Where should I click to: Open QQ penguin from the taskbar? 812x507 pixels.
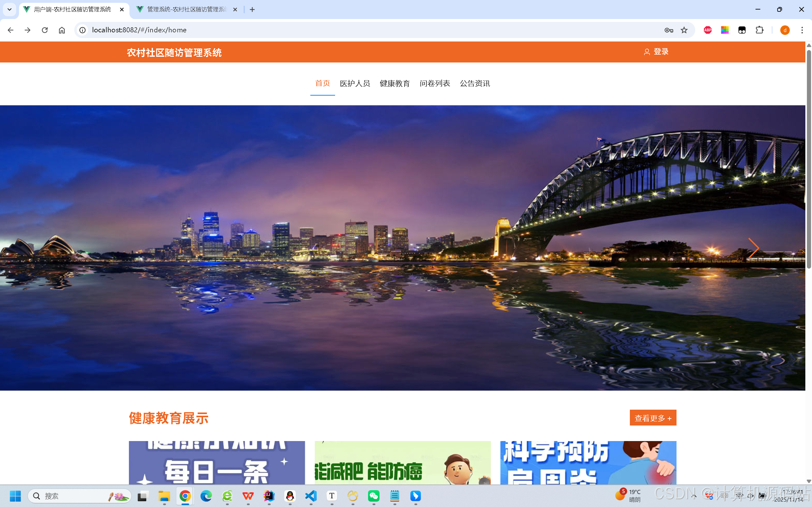290,496
